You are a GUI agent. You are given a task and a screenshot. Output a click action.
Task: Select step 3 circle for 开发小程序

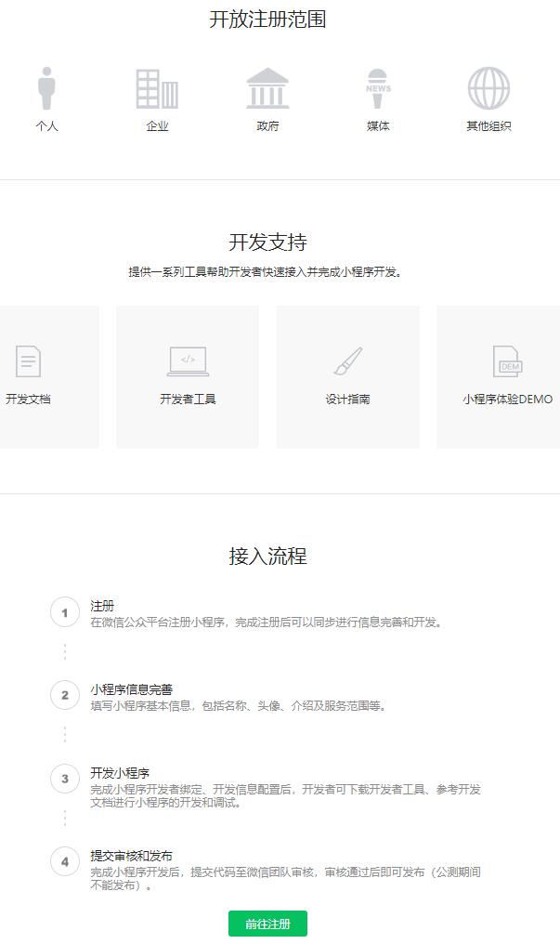click(x=65, y=779)
